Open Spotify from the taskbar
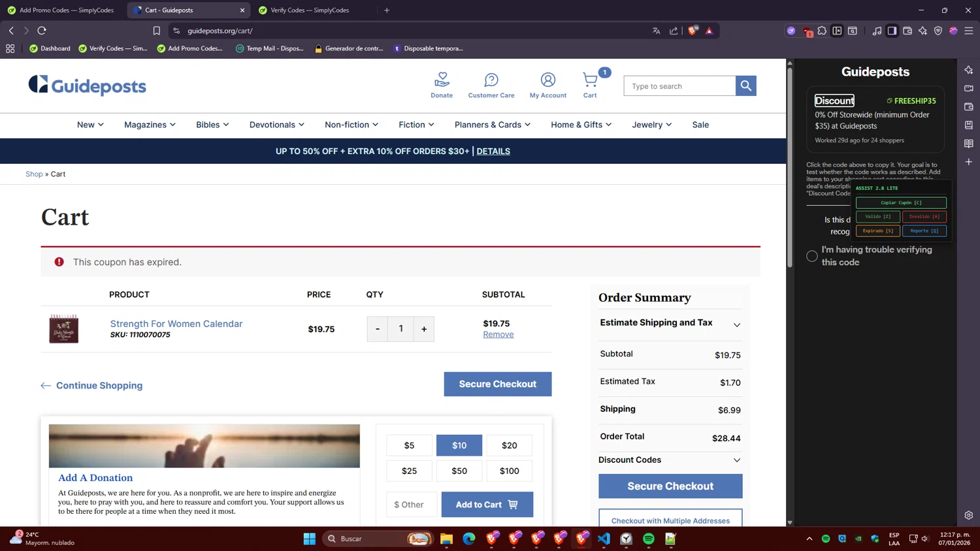This screenshot has width=980, height=551. (648, 539)
